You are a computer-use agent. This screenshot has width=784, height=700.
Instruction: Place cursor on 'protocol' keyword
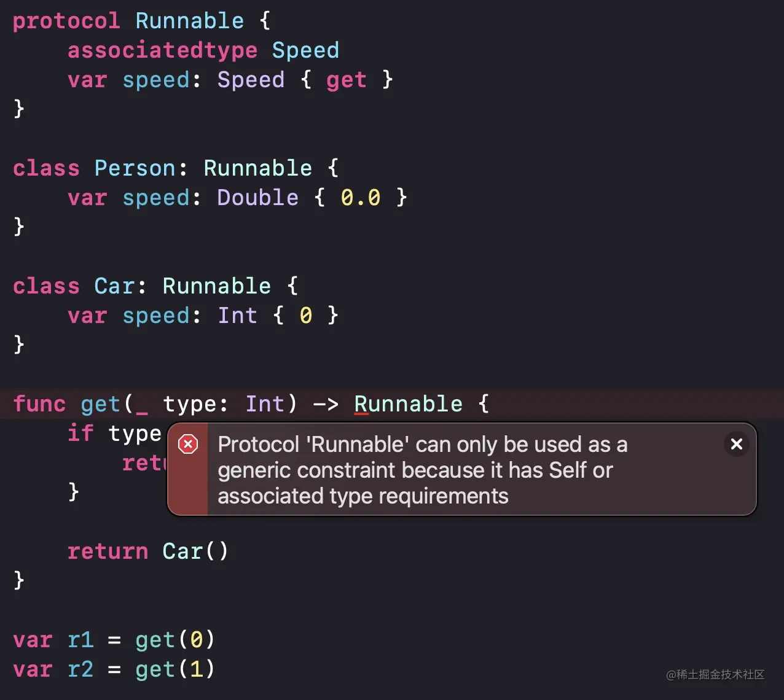66,21
